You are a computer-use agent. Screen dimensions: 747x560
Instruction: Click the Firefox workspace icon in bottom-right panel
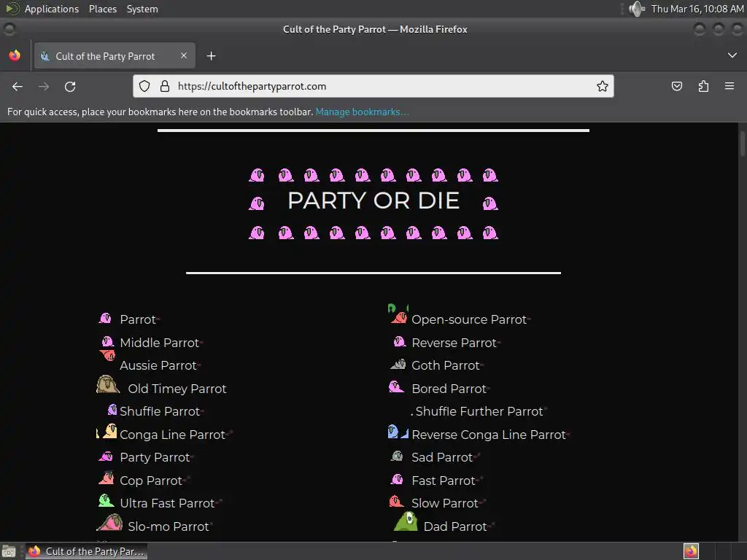691,551
